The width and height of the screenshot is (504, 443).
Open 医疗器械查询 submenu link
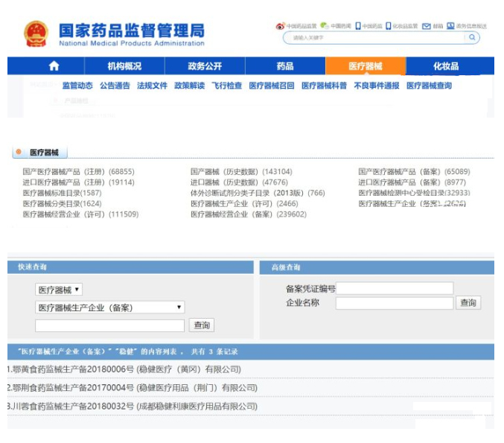429,86
